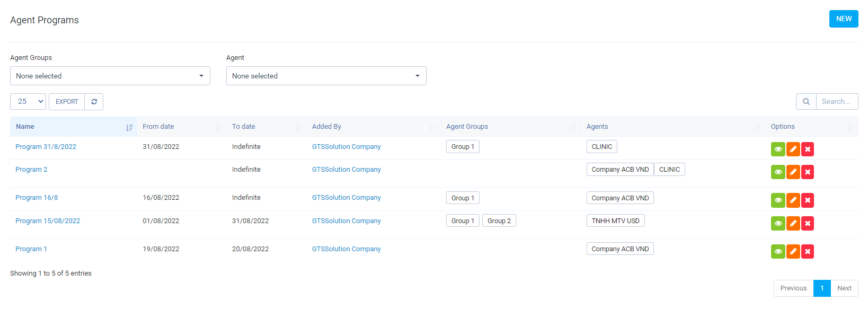Open Program 1 link
868x309 pixels.
click(31, 249)
